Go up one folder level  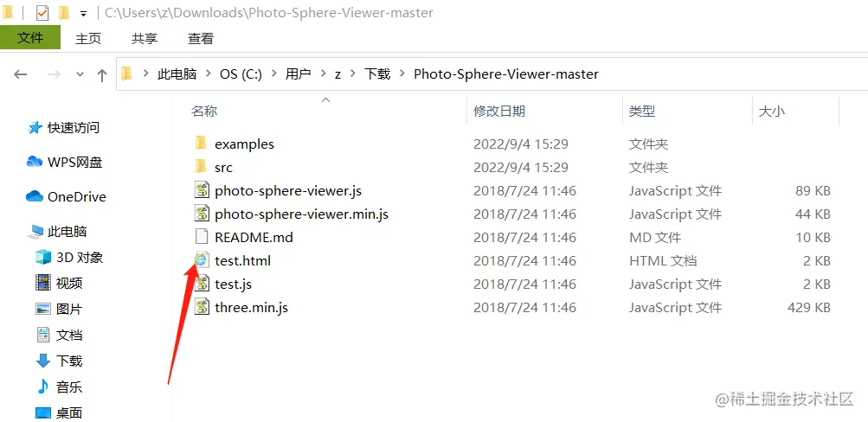[102, 75]
